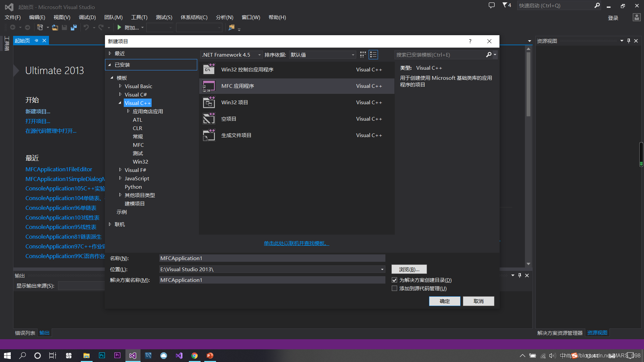Open the sort by default value dropdown
Screen dimensions: 644x362
pyautogui.click(x=322, y=55)
